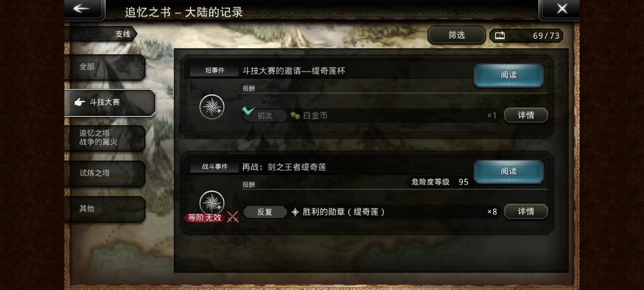
Task: Click 阅读 for 再战：剑之王者缇奇莲
Action: 509,172
